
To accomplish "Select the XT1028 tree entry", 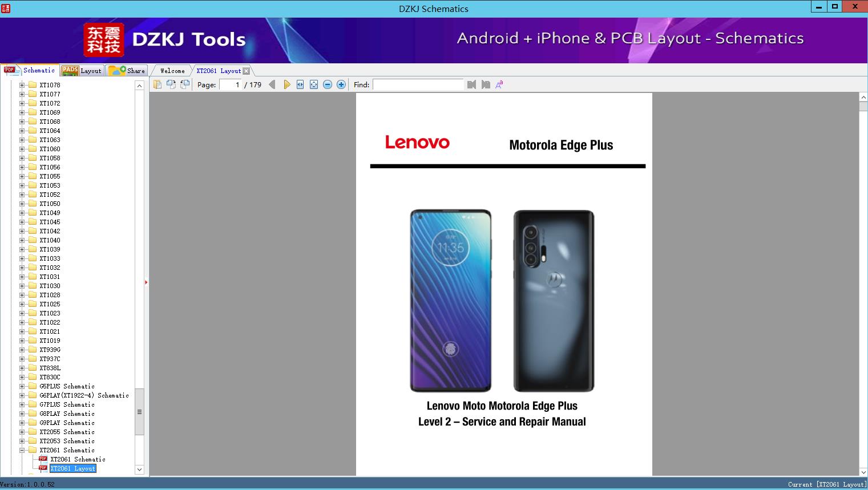I will point(50,295).
